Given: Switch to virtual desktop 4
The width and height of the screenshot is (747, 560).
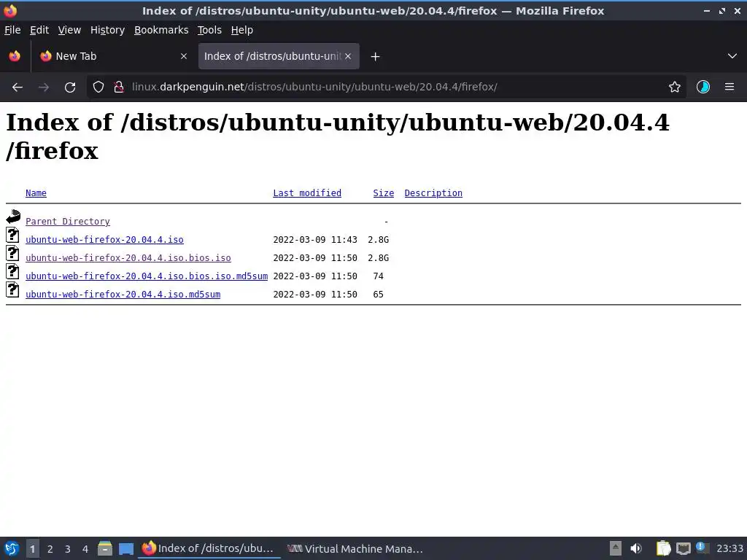Looking at the screenshot, I should click(x=85, y=549).
